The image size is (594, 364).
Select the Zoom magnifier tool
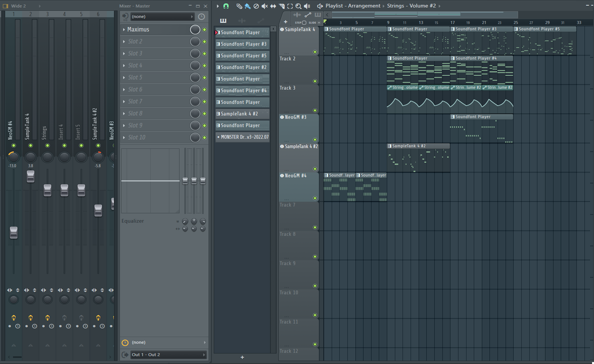tap(298, 6)
